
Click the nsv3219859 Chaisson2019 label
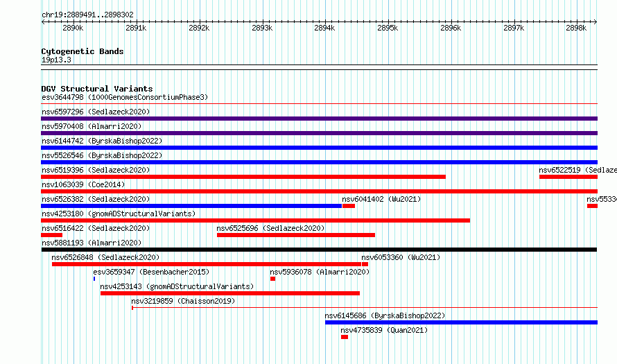pos(184,301)
